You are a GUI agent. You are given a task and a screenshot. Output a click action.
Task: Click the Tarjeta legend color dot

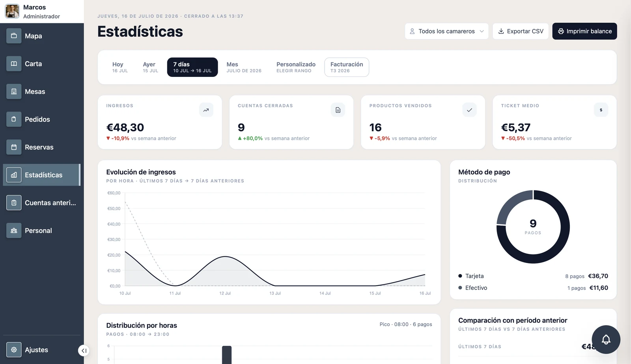coord(460,276)
